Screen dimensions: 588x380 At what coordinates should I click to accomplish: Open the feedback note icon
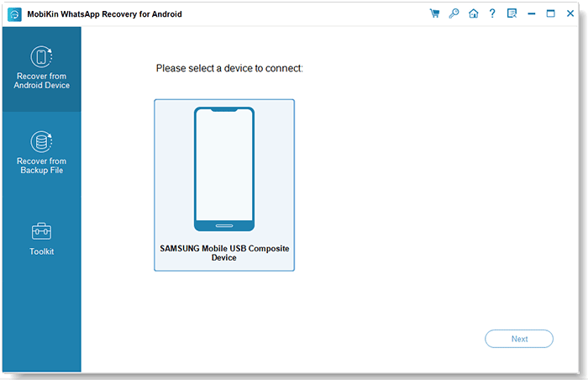[512, 14]
